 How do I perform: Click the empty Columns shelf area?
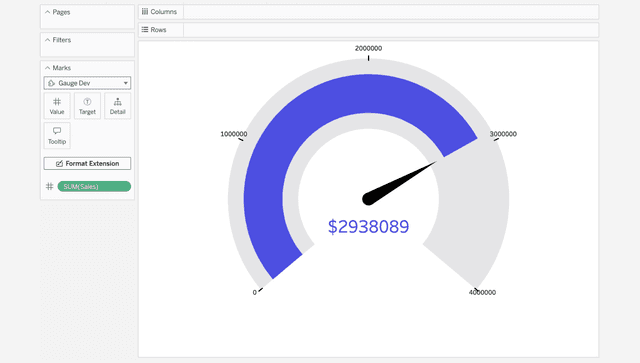391,12
